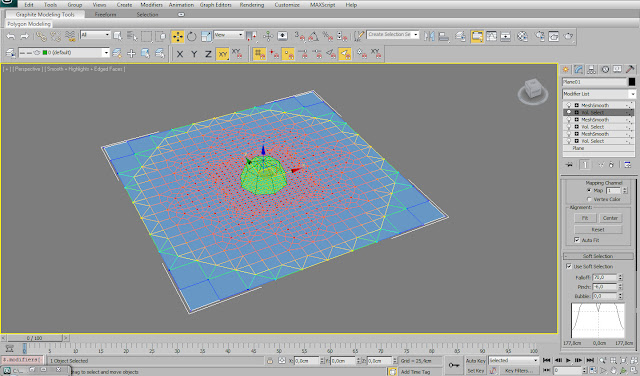Restrict axis to X
Viewport: 640px width, 376px height.
pos(180,54)
